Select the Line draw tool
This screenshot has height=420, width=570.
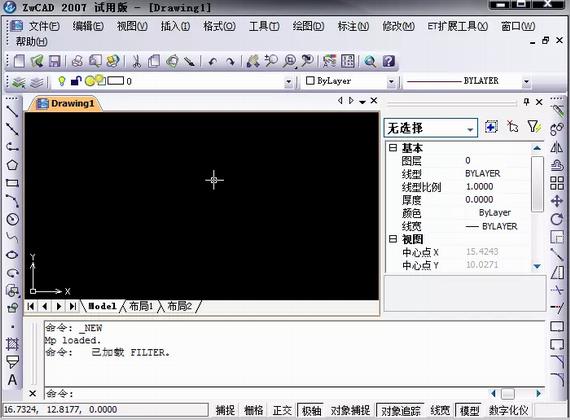pos(12,111)
